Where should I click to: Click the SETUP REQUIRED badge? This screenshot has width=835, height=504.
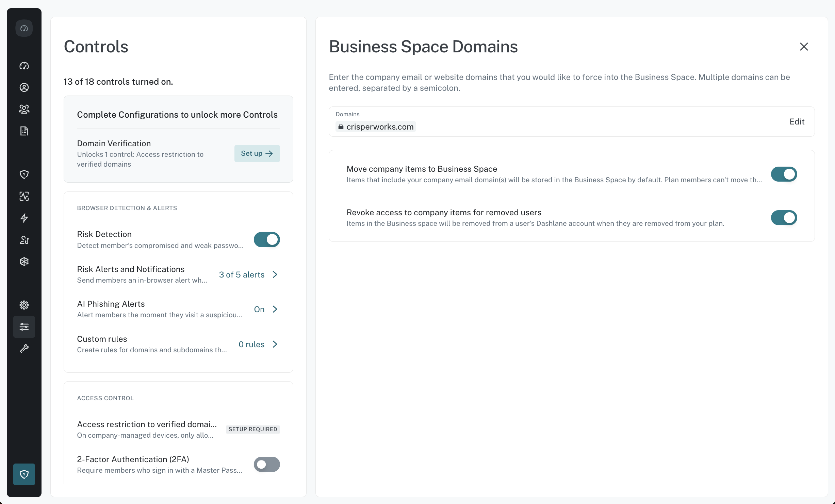click(253, 429)
